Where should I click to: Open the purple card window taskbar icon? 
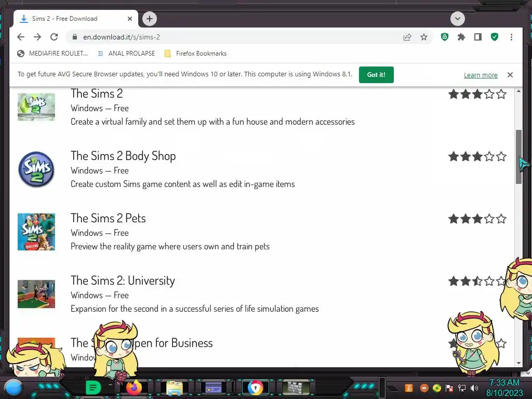[214, 387]
